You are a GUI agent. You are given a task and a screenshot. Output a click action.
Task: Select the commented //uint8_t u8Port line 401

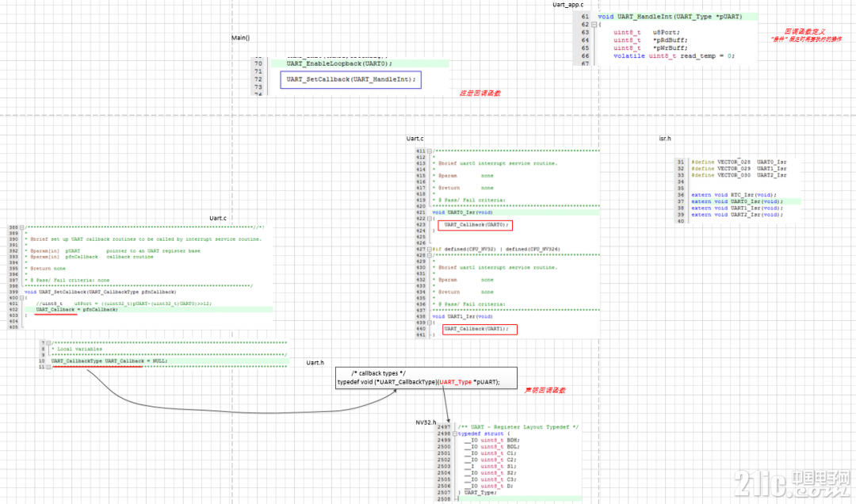pyautogui.click(x=124, y=304)
